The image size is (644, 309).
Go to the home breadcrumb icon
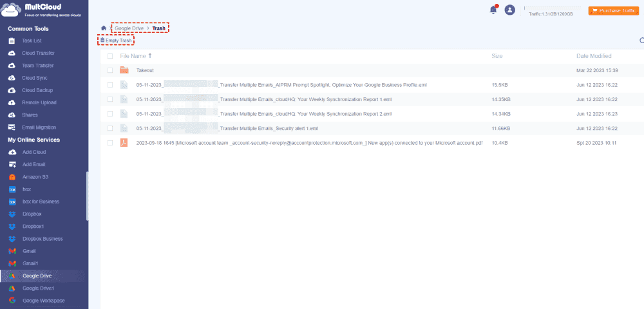coord(104,28)
